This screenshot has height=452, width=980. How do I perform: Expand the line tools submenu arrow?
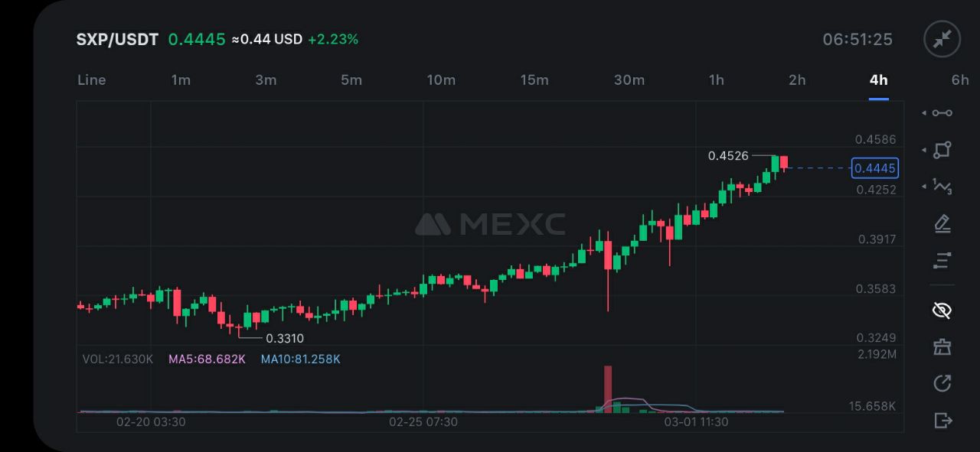click(924, 113)
